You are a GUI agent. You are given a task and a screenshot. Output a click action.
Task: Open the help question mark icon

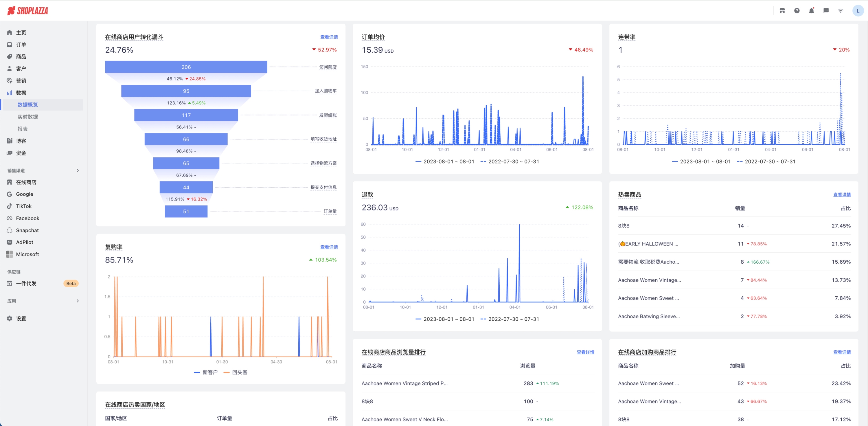pos(797,11)
